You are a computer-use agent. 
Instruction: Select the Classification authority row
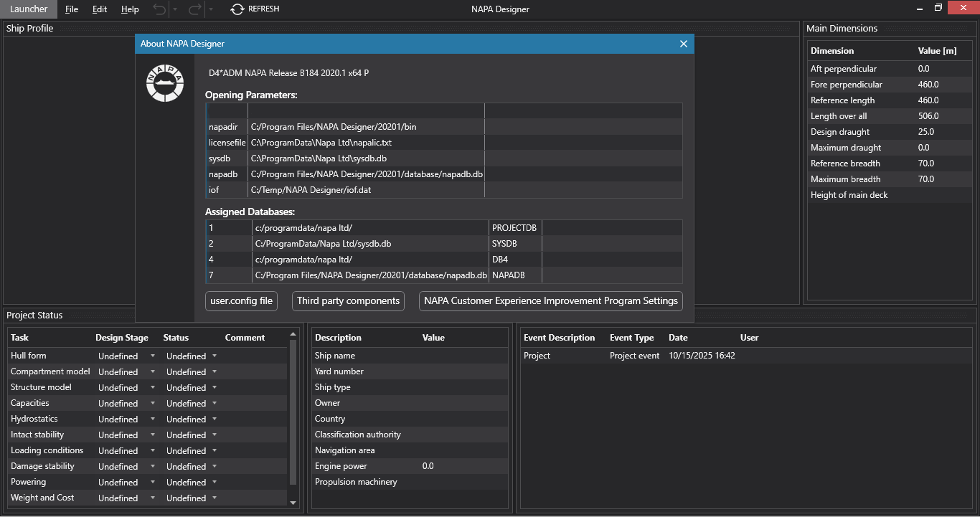pos(409,435)
